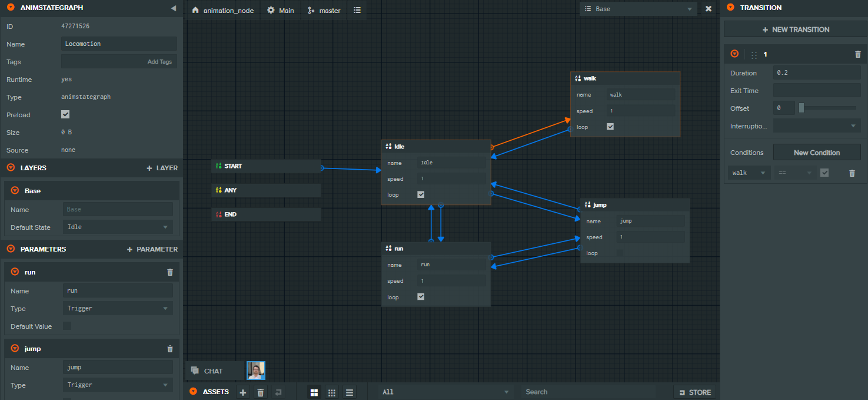
Task: Delete the run parameter with its trash icon
Action: pyautogui.click(x=170, y=272)
